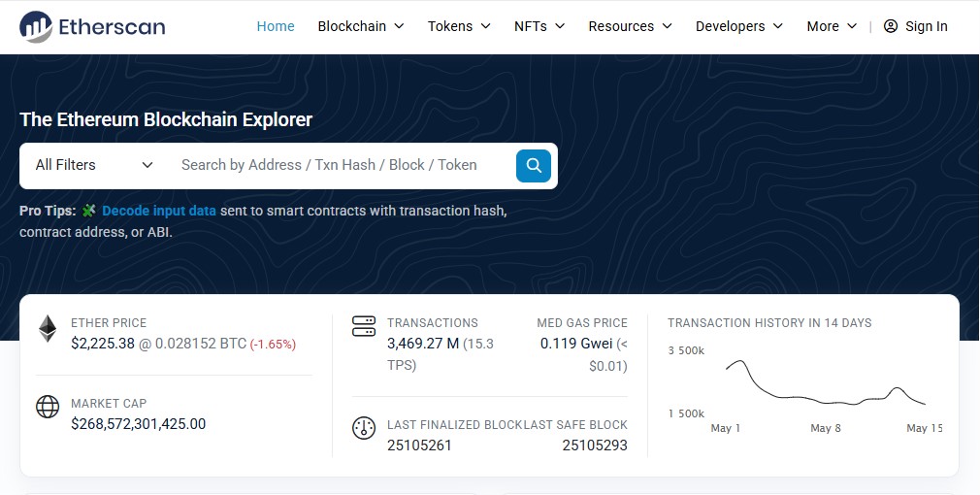Expand the More menu
This screenshot has width=980, height=495.
pyautogui.click(x=832, y=26)
